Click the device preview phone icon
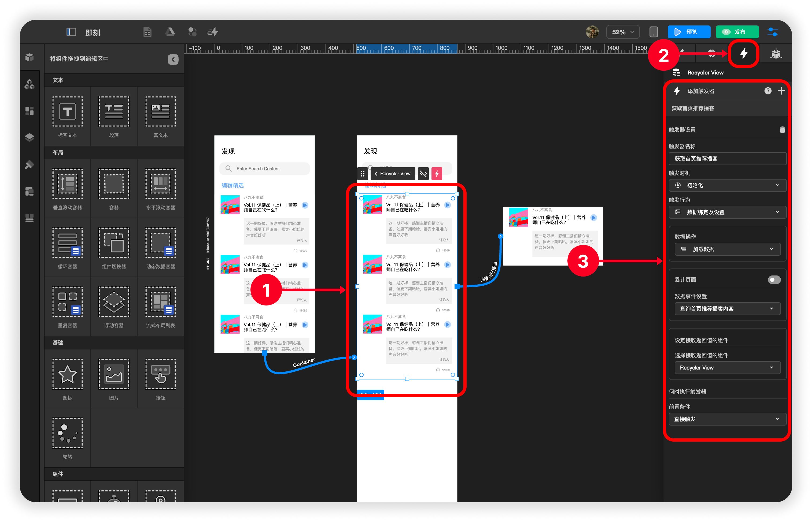 tap(653, 32)
